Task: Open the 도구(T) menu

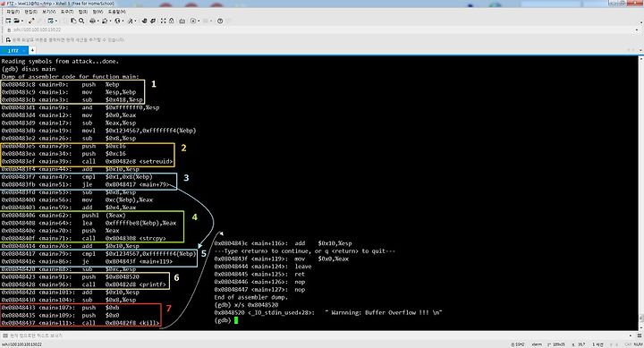Action: [x=67, y=12]
